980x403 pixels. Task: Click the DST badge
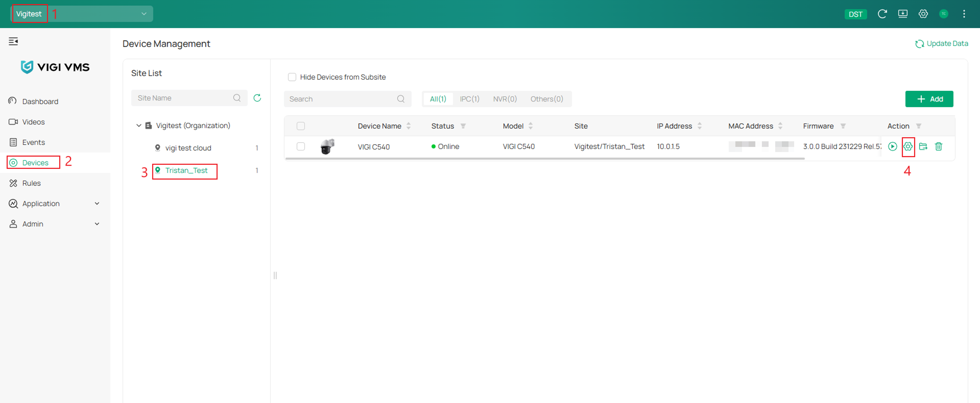pyautogui.click(x=855, y=14)
